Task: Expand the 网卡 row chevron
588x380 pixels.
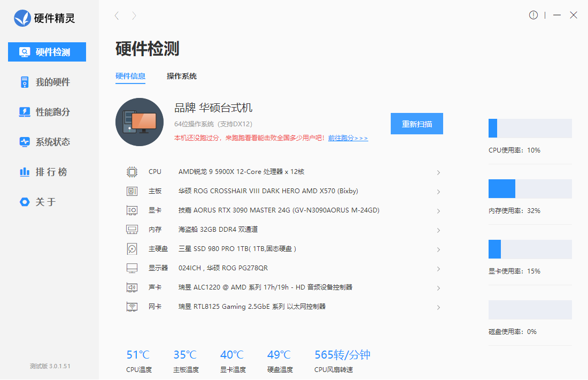Action: pyautogui.click(x=438, y=307)
